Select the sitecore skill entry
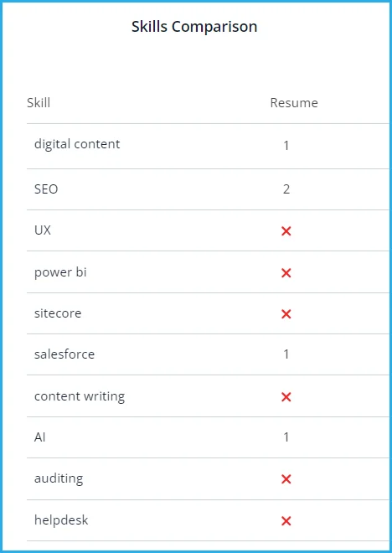Screen dimensions: 392x553 (58, 313)
